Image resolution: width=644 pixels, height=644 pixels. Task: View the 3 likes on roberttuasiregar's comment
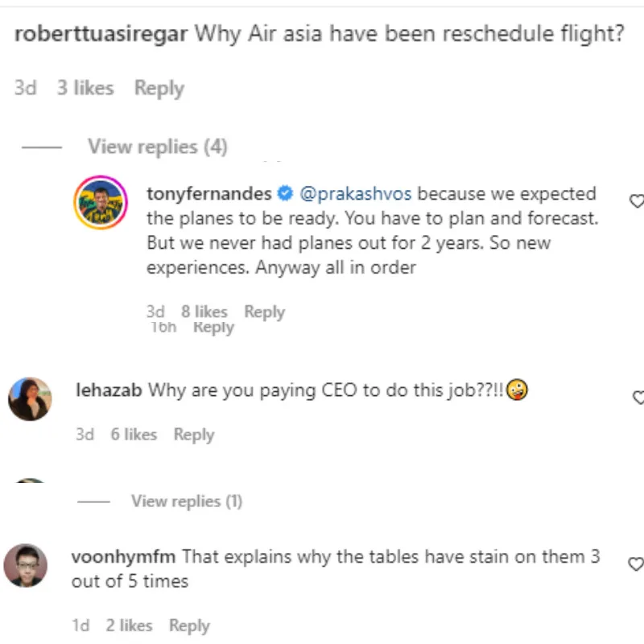(x=85, y=88)
